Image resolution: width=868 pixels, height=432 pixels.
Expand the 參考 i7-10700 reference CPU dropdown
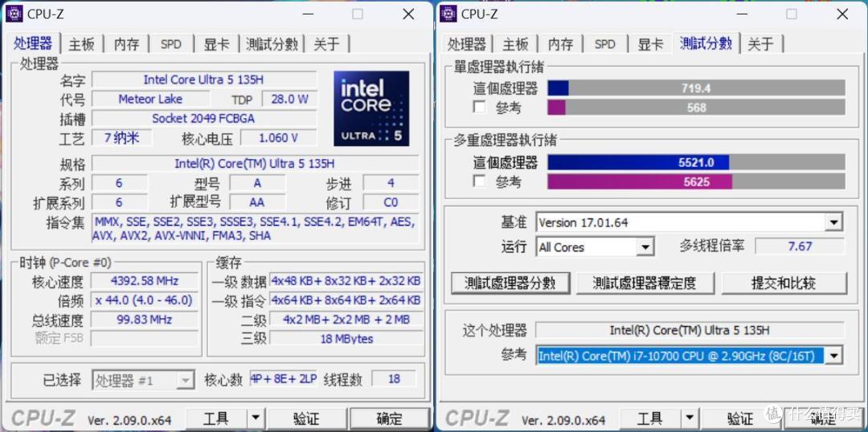tap(833, 356)
